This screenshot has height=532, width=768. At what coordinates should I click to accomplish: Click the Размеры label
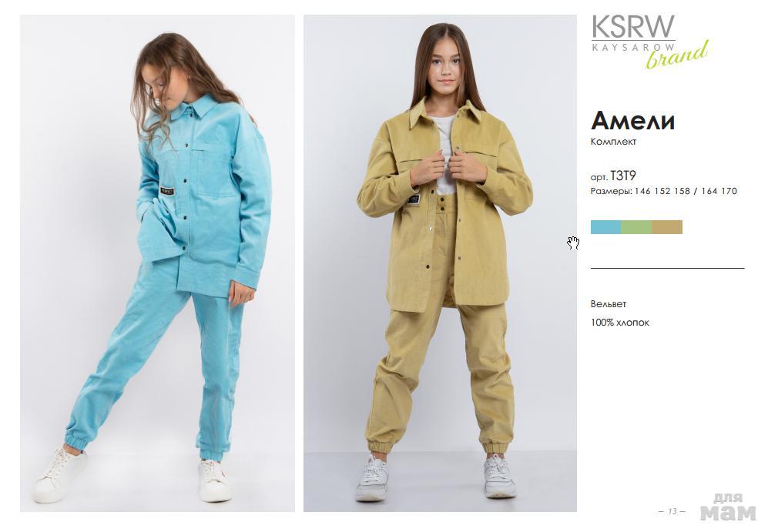612,192
